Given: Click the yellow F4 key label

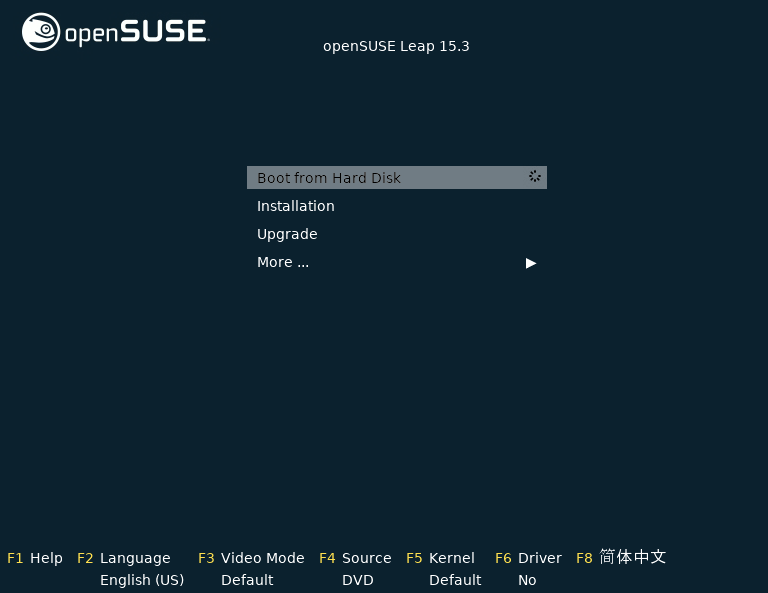Looking at the screenshot, I should 327,558.
